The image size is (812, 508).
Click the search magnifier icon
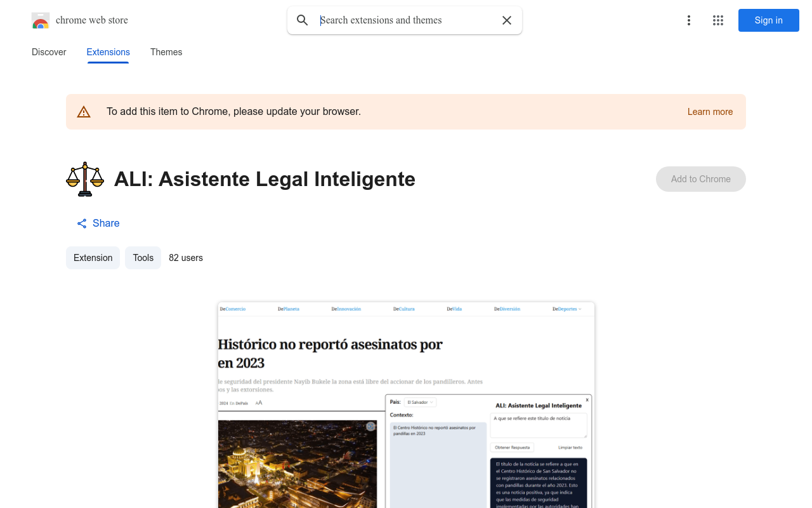point(303,20)
